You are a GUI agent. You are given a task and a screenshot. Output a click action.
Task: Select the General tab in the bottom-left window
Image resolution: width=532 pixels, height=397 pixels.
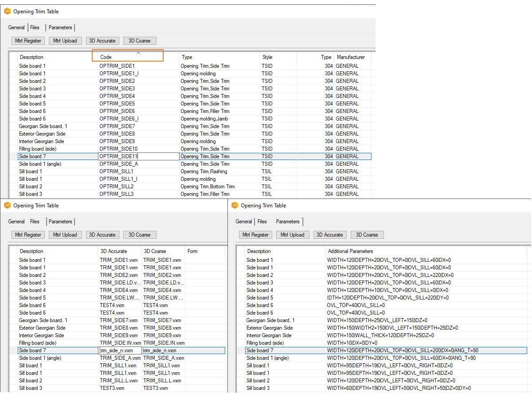coord(16,222)
